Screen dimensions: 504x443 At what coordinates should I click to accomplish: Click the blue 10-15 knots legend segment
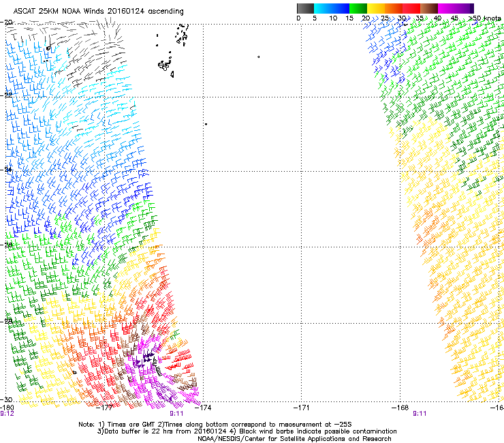pyautogui.click(x=341, y=8)
